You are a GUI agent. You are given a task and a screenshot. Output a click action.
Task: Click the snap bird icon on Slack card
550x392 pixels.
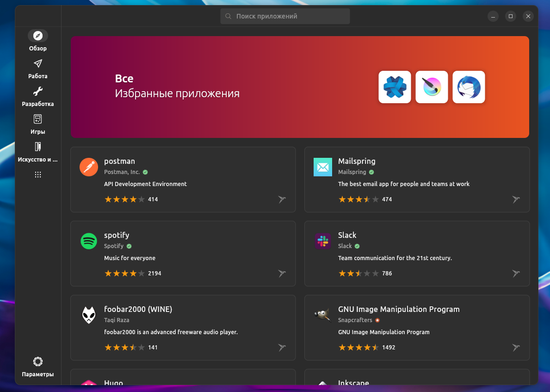pyautogui.click(x=516, y=274)
